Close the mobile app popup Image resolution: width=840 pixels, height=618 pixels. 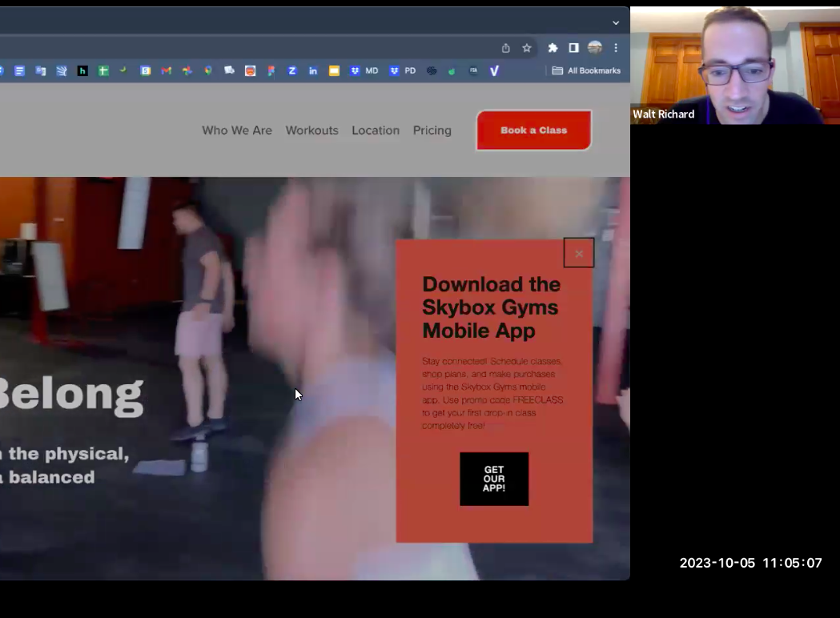click(579, 253)
